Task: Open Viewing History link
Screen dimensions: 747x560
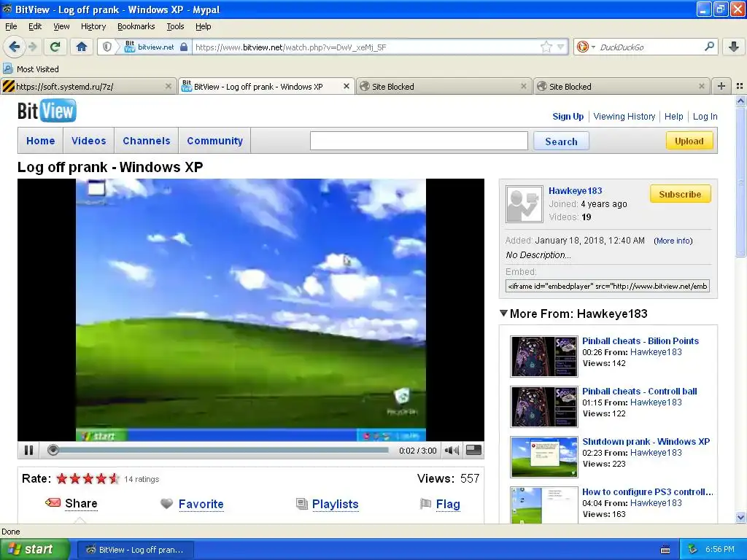Action: [x=624, y=117]
